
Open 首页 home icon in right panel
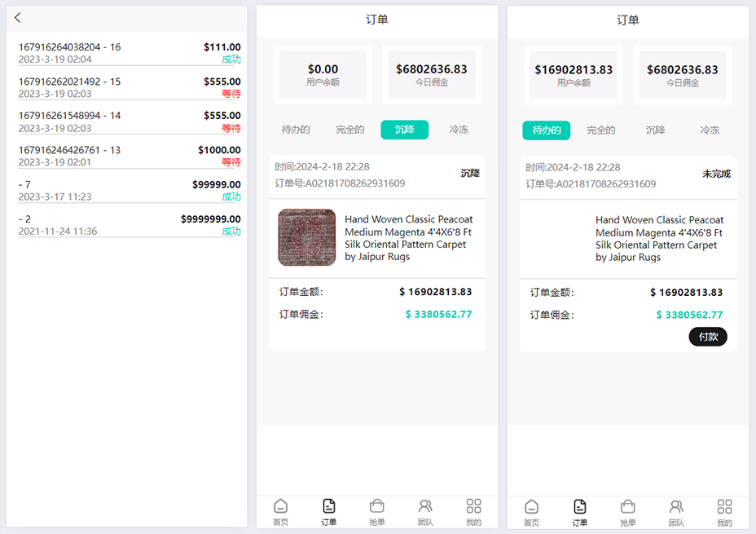tap(531, 513)
